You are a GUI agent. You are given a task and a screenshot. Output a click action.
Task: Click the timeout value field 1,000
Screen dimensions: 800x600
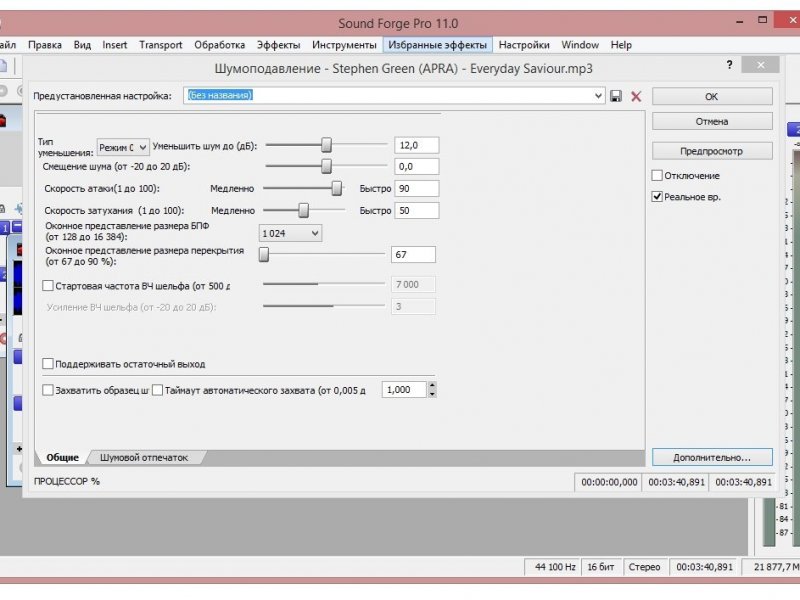(404, 390)
